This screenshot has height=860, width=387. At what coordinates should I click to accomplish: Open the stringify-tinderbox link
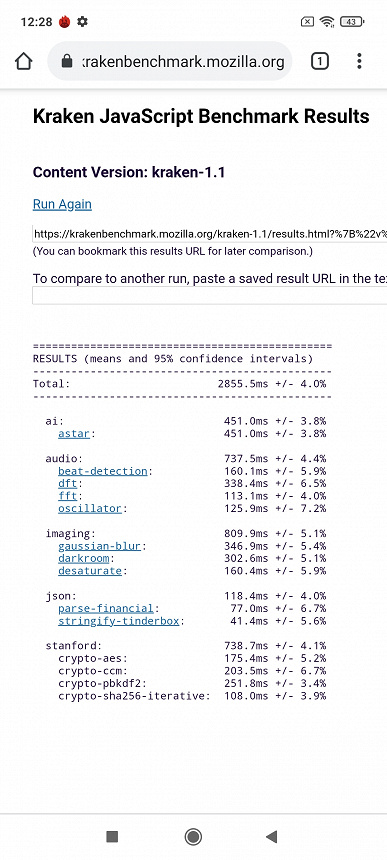(118, 621)
